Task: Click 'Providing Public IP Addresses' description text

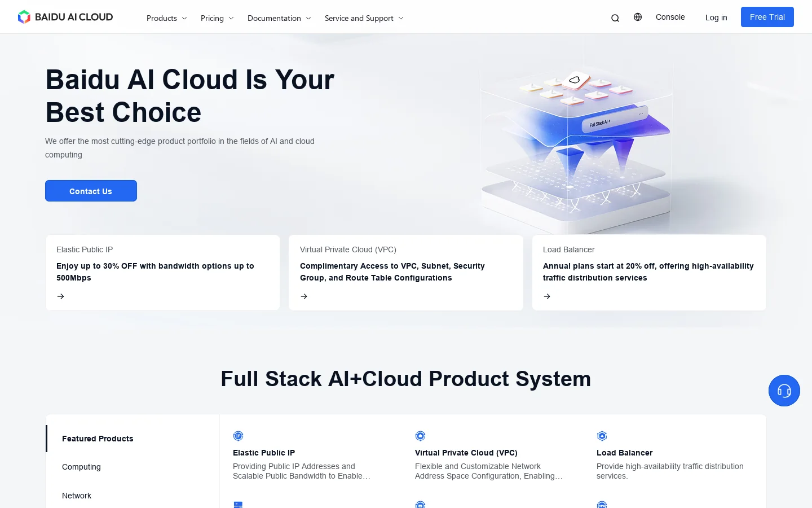Action: pos(302,471)
